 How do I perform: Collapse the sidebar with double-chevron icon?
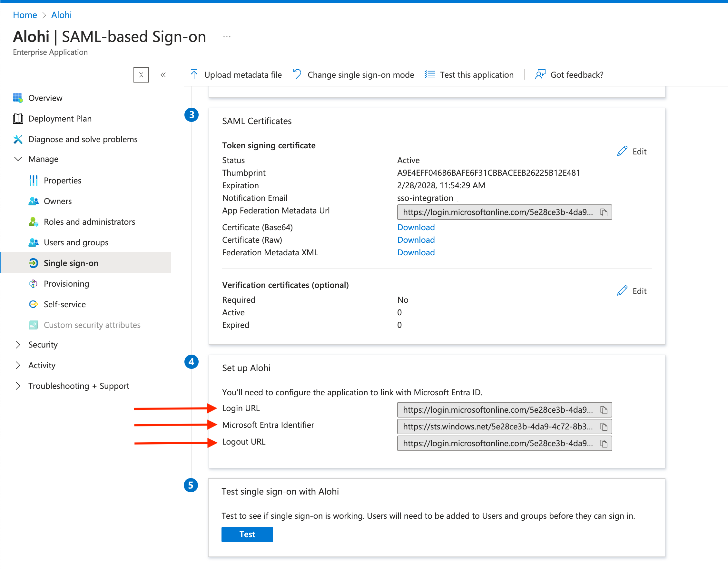[x=163, y=75]
